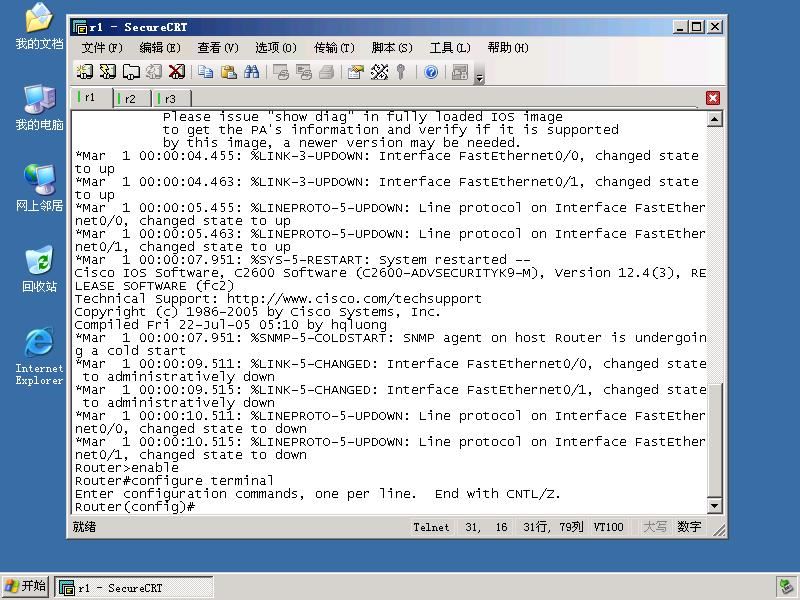Click the terminal scrollbar down arrow
Screen dimensions: 800x600
point(715,506)
